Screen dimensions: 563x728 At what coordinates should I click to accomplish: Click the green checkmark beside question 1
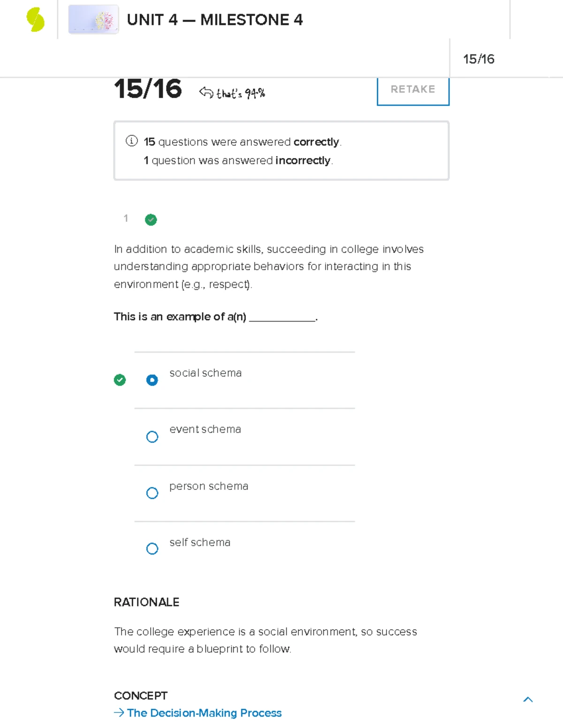(151, 219)
